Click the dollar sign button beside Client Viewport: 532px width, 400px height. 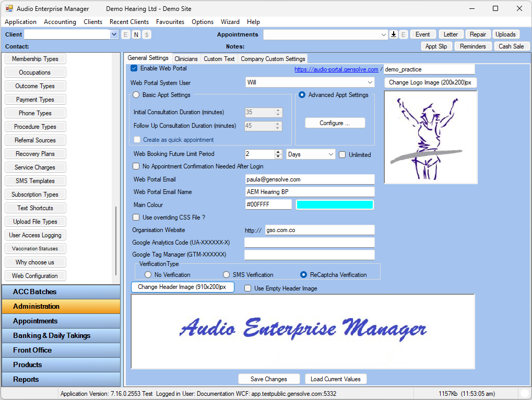pos(146,34)
